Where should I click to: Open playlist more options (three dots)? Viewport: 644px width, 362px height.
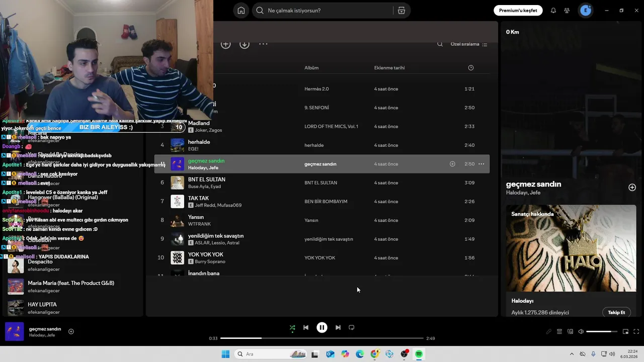tap(263, 44)
